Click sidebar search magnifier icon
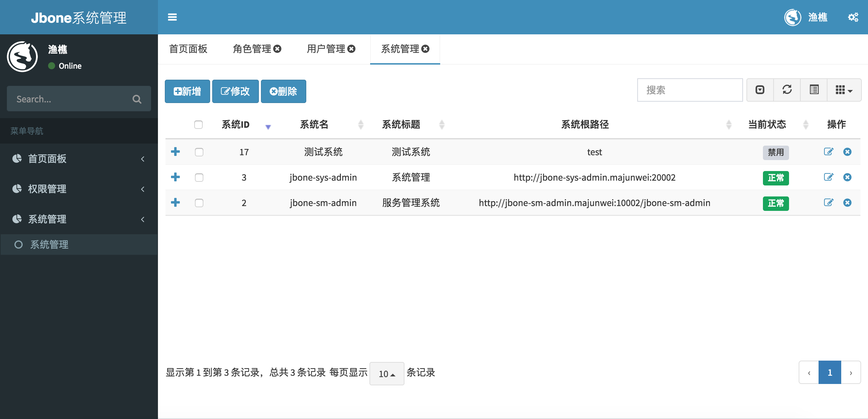Screen dimensions: 868x419 point(137,99)
